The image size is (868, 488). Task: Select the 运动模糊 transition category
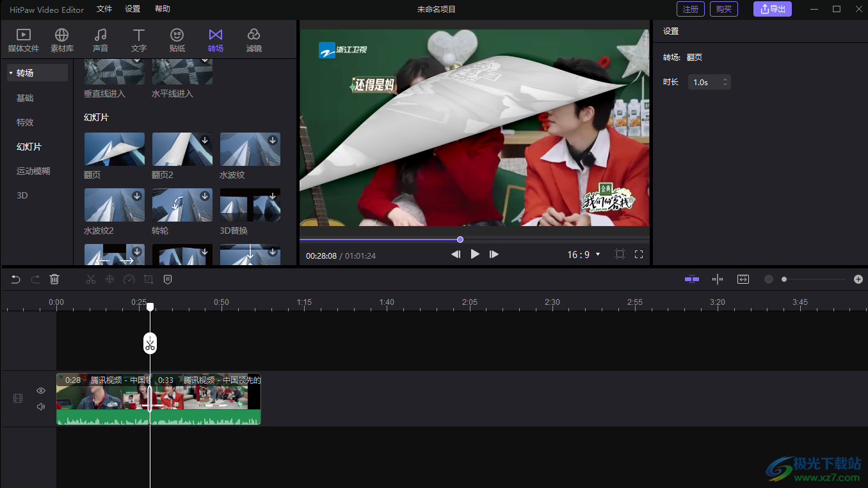pos(33,171)
